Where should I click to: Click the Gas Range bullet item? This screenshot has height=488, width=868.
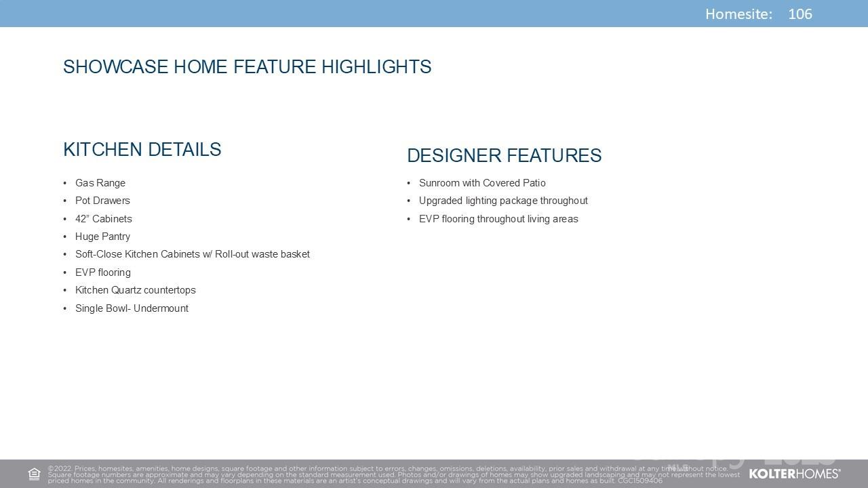(100, 183)
